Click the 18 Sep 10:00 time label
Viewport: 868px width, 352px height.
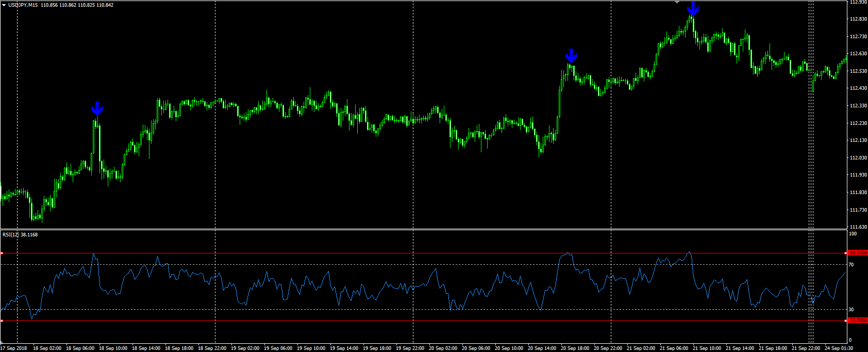tap(113, 348)
